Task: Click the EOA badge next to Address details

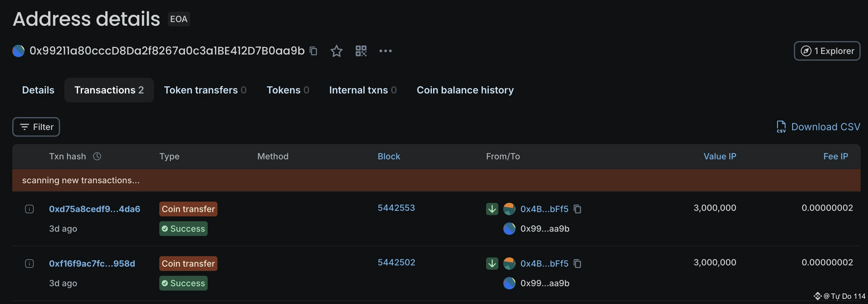Action: tap(179, 19)
